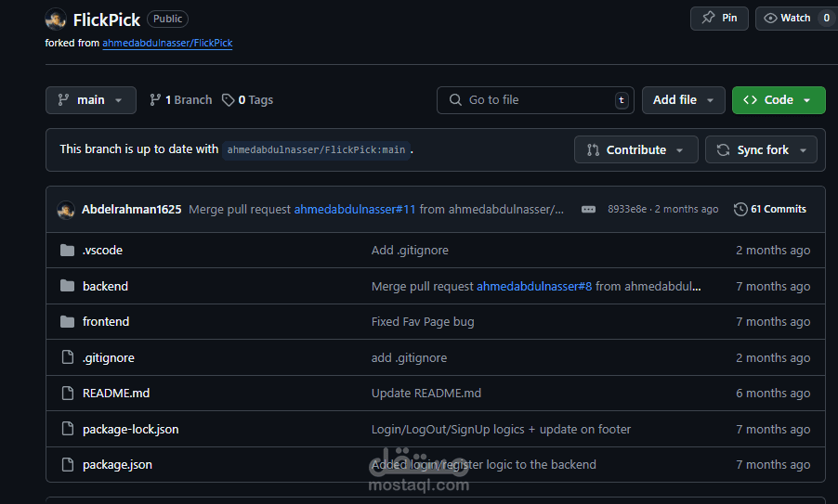
Task: Click the backend folder icon
Action: pos(67,286)
